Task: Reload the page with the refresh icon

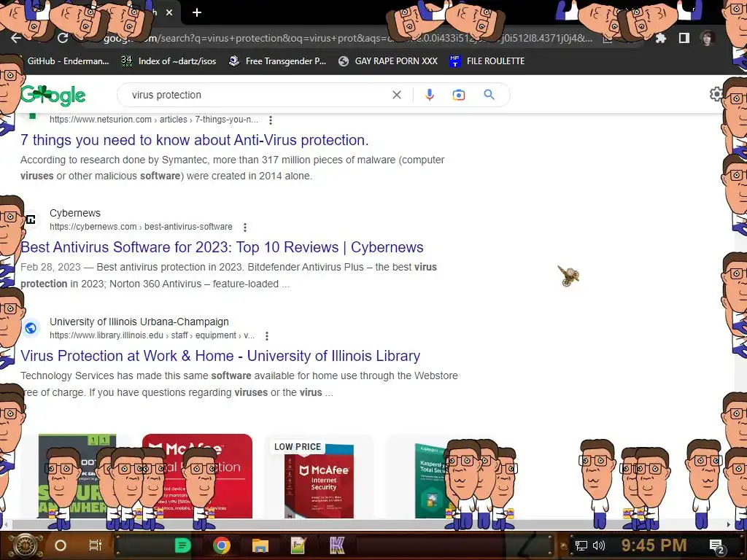Action: [x=63, y=38]
